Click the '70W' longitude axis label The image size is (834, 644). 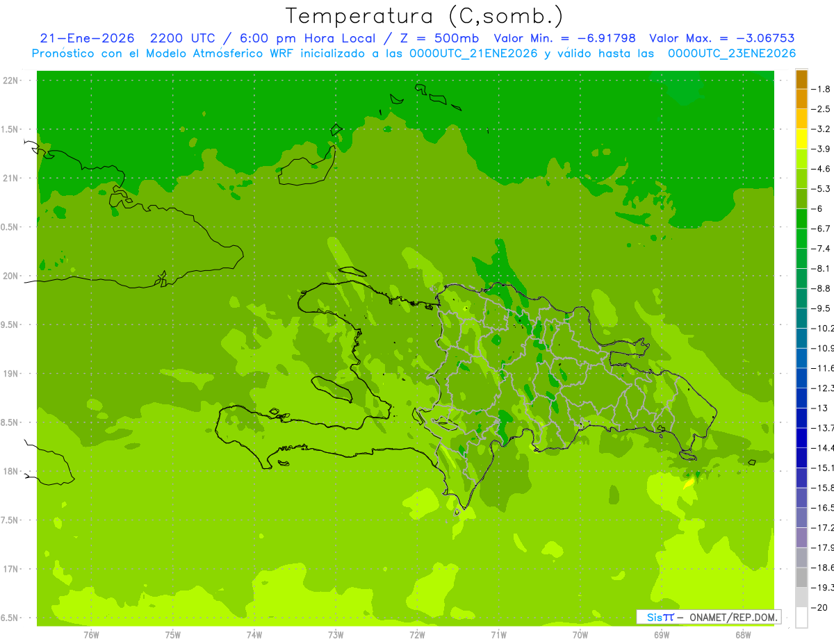coord(580,634)
